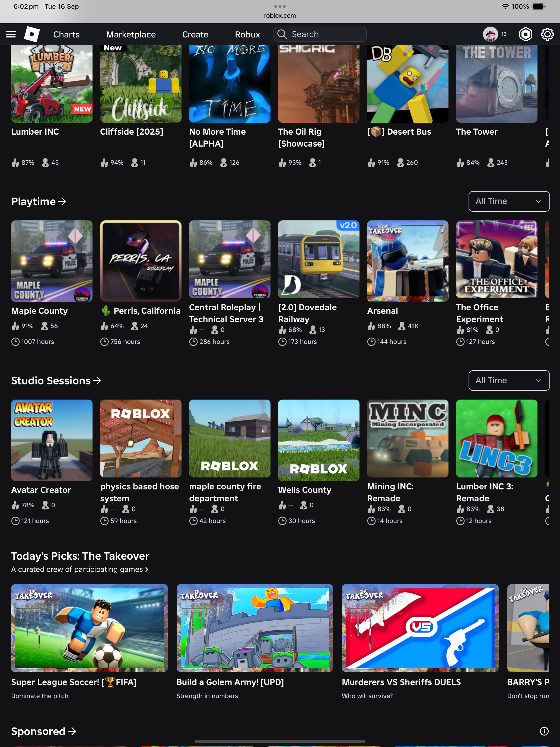Click the 'Avatar Creator' game title
The height and width of the screenshot is (747, 560).
point(41,490)
